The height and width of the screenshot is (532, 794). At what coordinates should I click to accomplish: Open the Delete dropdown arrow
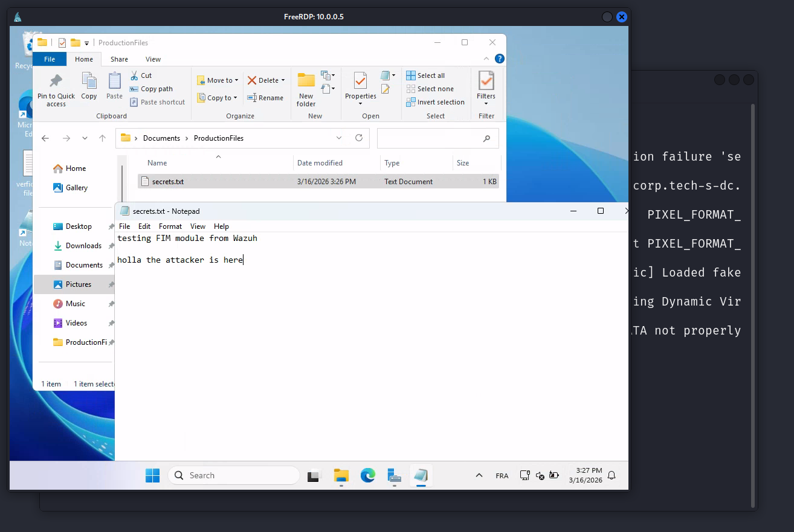coord(283,80)
